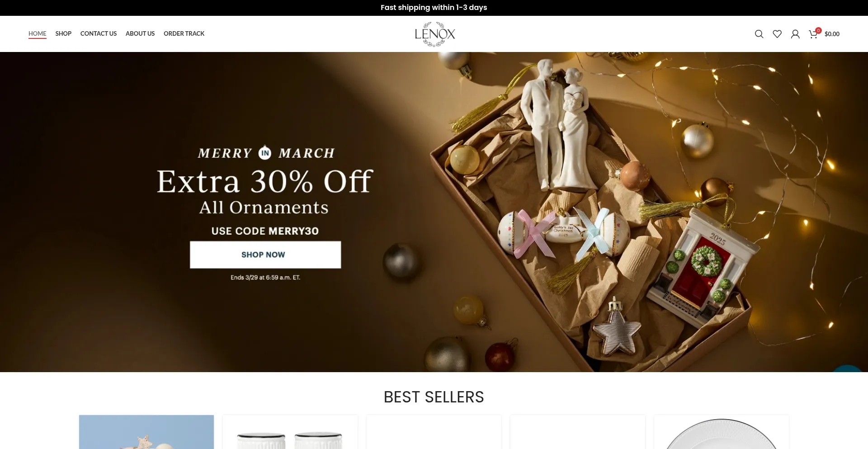Open the salt and pepper shakers thumbnail

click(290, 432)
